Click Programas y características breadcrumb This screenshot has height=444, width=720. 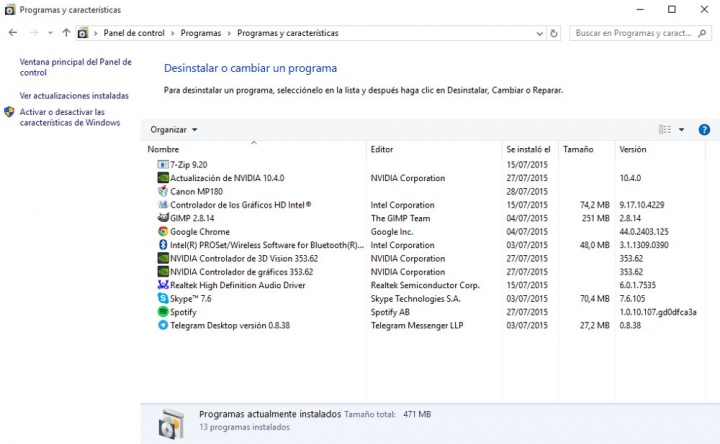pos(287,33)
